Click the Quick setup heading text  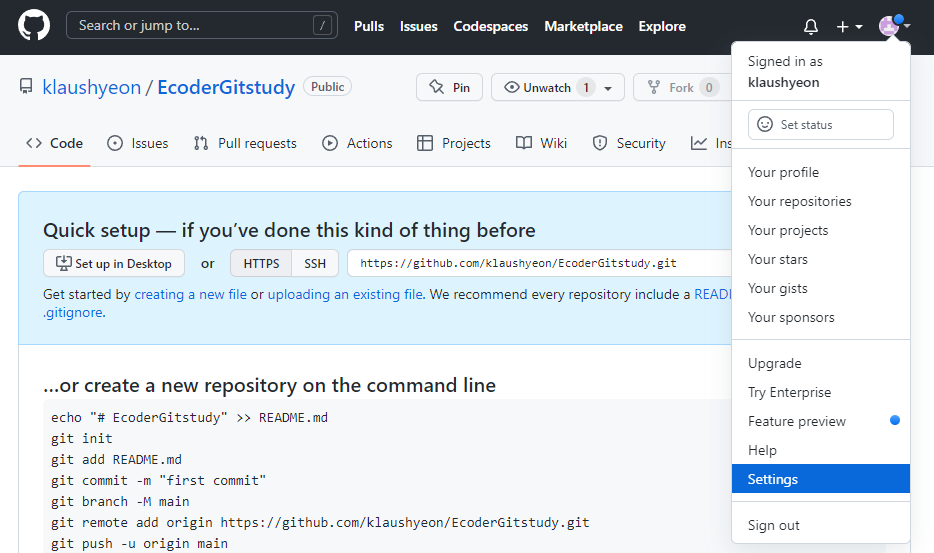tap(289, 231)
